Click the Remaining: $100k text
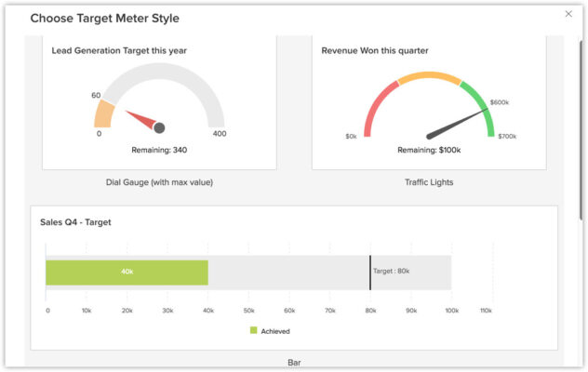 (x=429, y=149)
